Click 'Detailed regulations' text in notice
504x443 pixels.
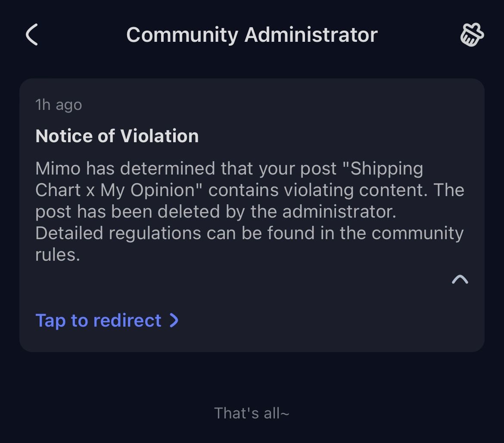(x=118, y=234)
